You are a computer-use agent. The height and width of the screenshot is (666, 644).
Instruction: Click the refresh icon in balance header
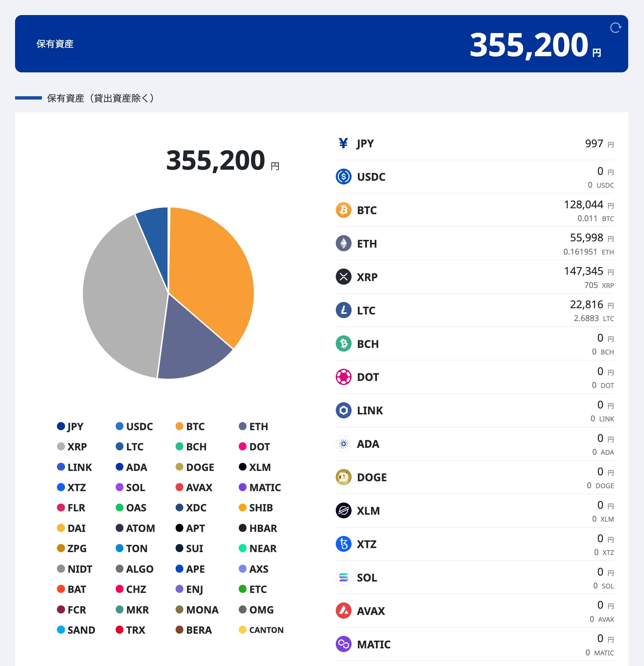tap(615, 28)
